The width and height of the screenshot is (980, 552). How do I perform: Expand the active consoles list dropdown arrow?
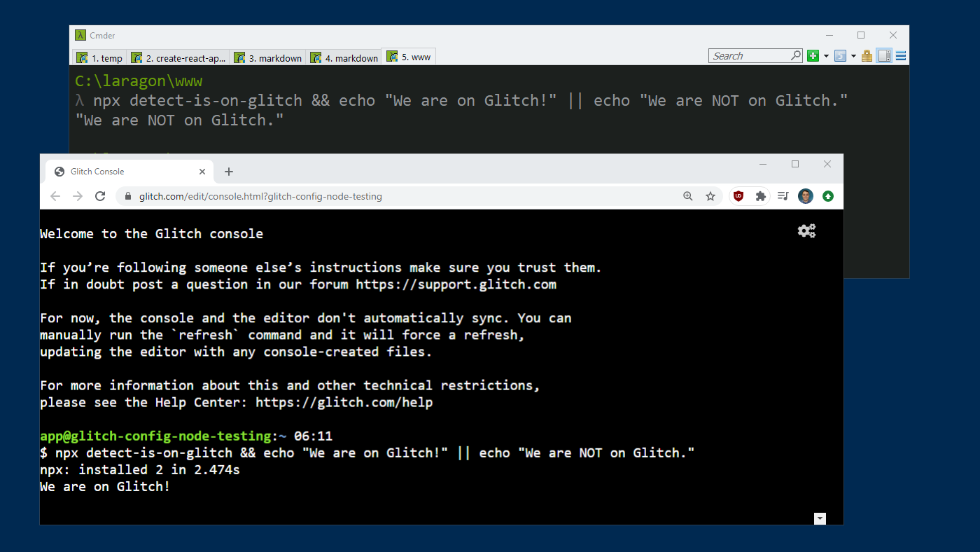click(x=853, y=56)
